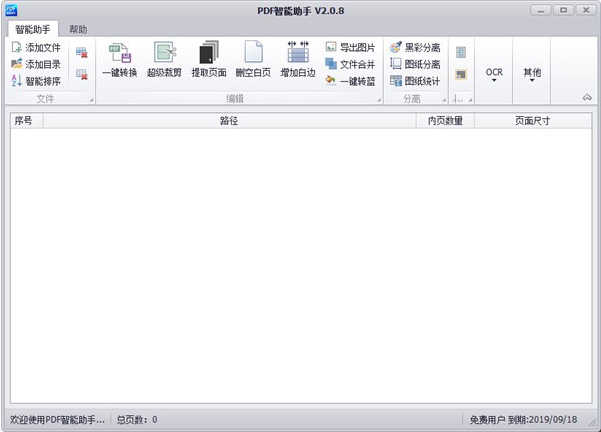Choose 文件合并 merge files
The width and height of the screenshot is (601, 432).
pyautogui.click(x=350, y=64)
